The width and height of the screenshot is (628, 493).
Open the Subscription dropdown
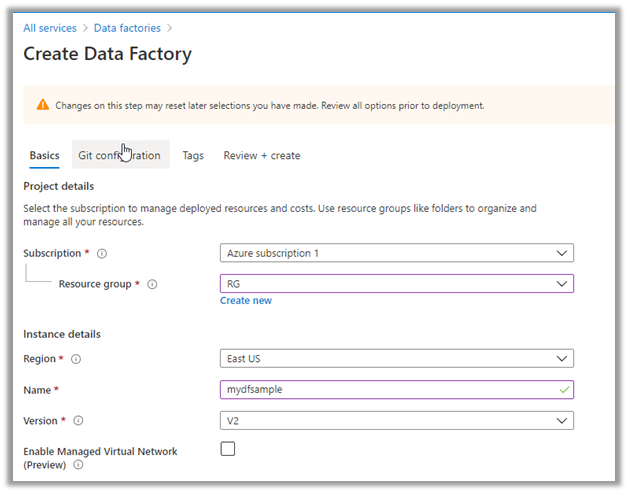(x=396, y=253)
